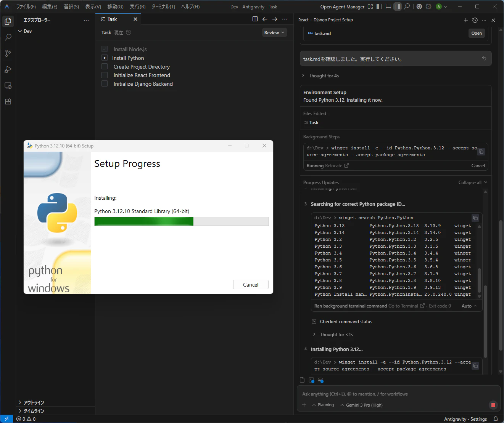The image size is (504, 423).
Task: Open notifications bell in status bar
Action: 496,419
